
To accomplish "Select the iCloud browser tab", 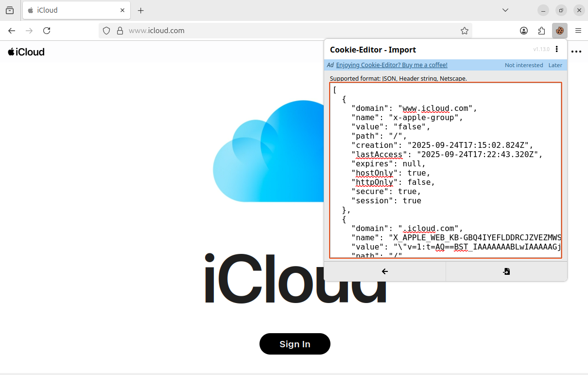I will point(76,10).
